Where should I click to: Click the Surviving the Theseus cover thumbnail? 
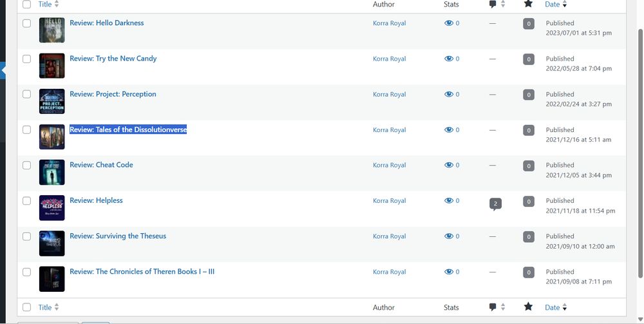coord(52,243)
